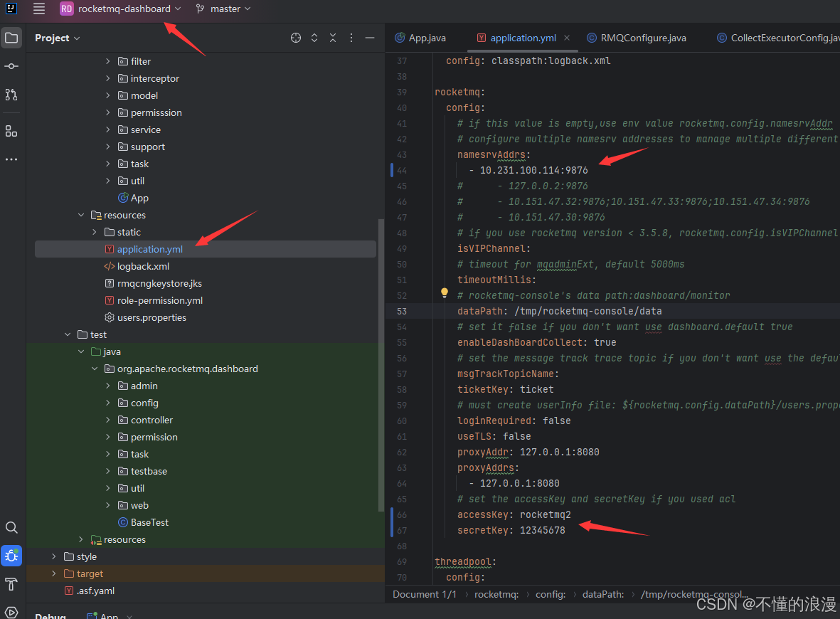Select logback.xml file
Viewport: 840px width, 619px height.
137,266
